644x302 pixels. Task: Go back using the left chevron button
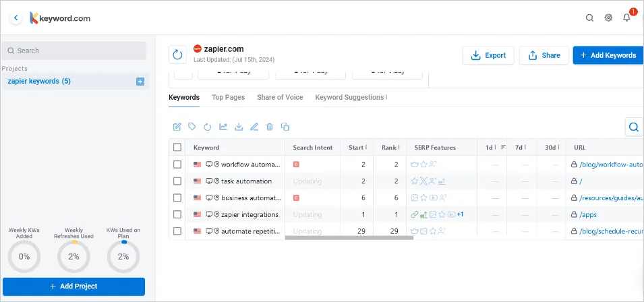pos(16,18)
